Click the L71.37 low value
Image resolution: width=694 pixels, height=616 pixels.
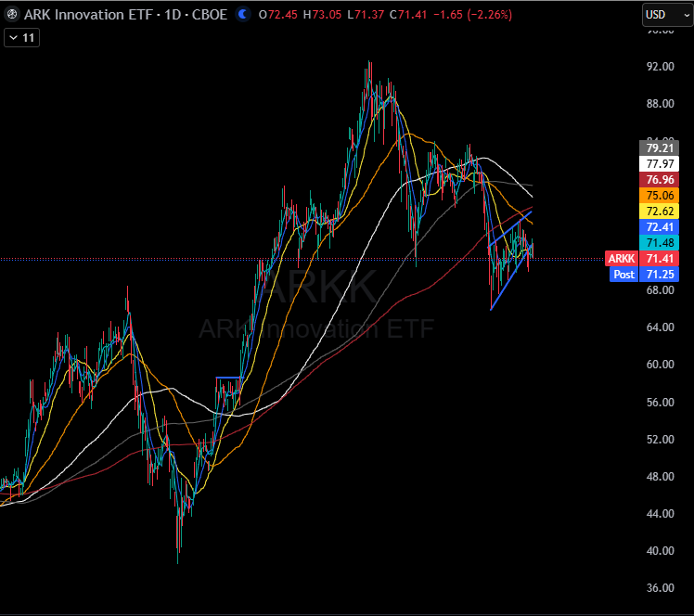pyautogui.click(x=366, y=15)
